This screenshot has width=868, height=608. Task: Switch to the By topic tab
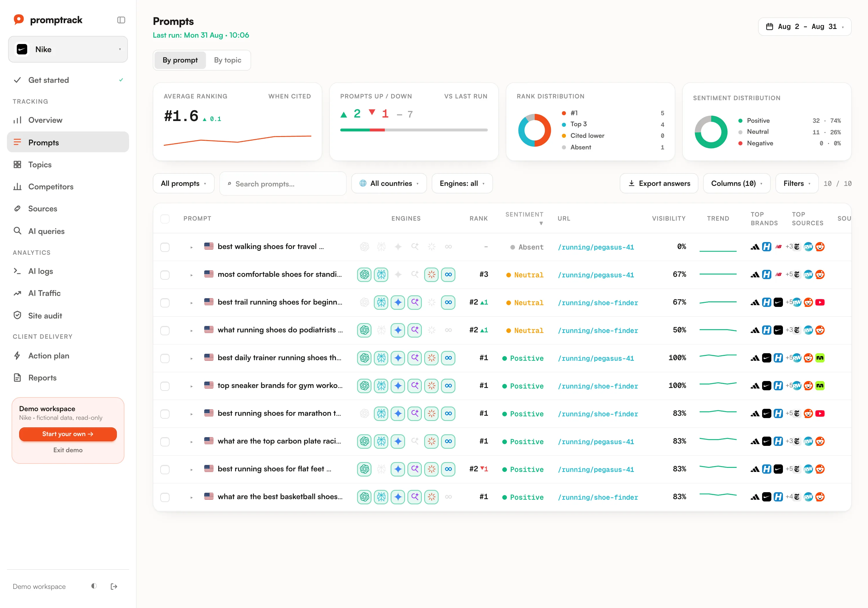click(228, 60)
